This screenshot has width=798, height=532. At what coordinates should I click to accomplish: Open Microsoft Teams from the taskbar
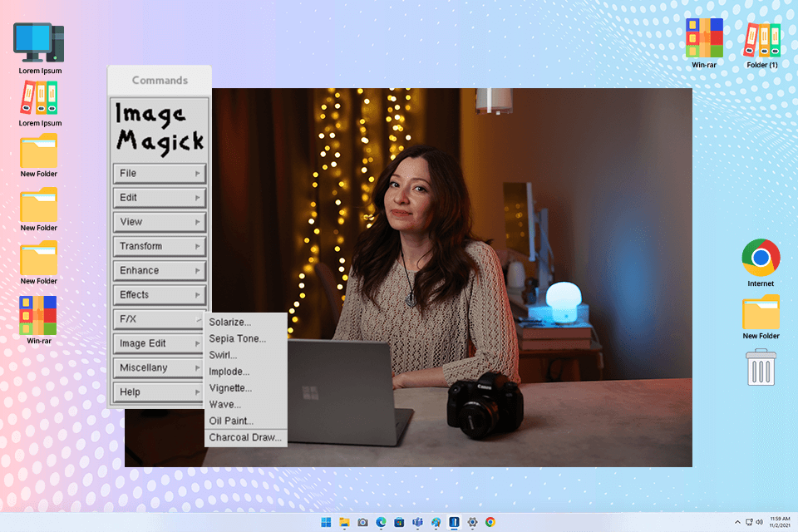click(417, 522)
